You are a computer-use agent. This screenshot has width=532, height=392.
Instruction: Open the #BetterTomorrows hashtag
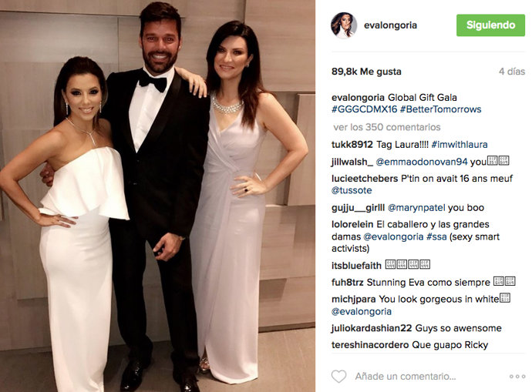440,109
